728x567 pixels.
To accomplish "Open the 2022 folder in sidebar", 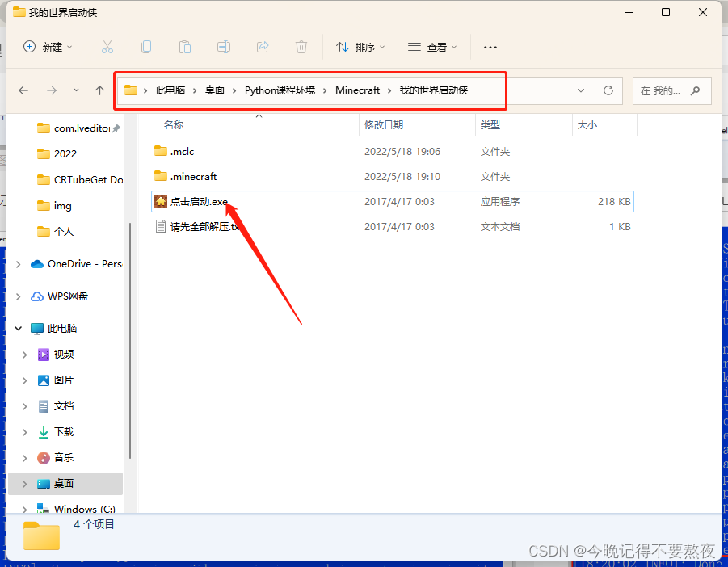I will pos(65,154).
